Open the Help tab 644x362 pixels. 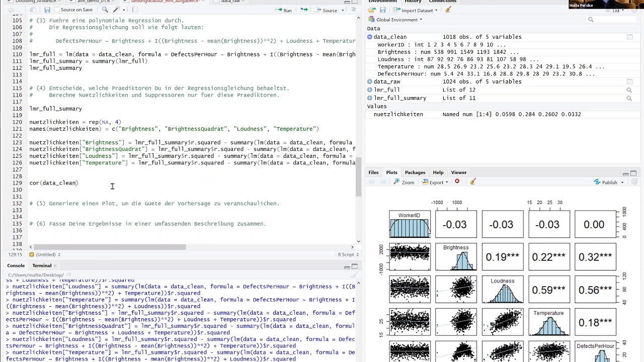(438, 172)
